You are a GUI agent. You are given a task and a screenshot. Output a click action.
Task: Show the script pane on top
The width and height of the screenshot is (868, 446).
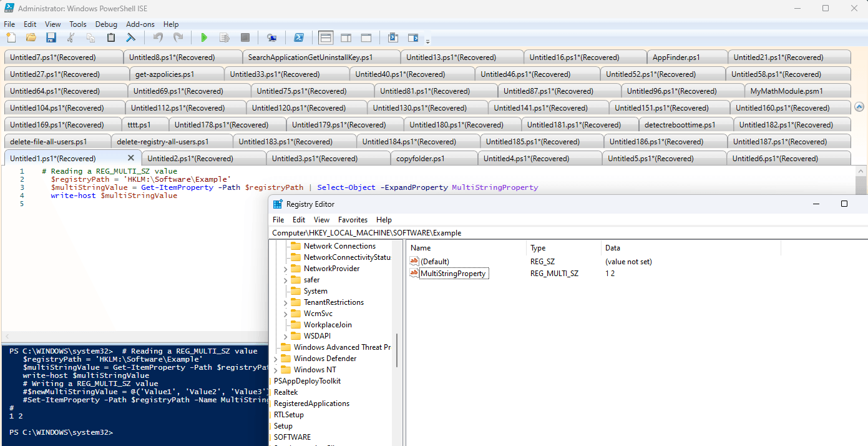pyautogui.click(x=326, y=37)
